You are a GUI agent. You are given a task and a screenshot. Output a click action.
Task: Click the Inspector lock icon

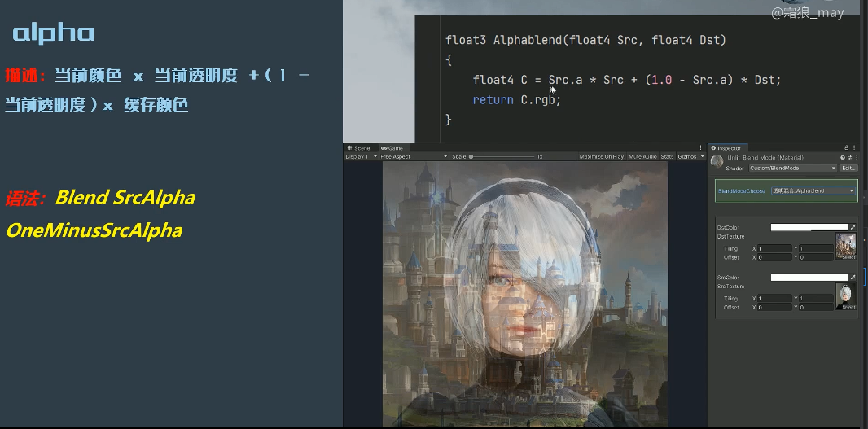pos(846,148)
